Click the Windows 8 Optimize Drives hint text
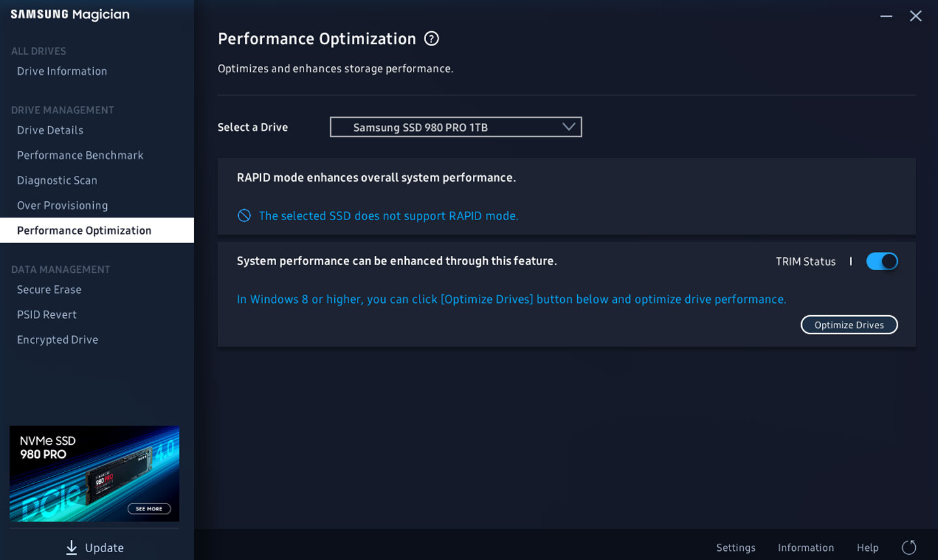The image size is (938, 560). (511, 299)
